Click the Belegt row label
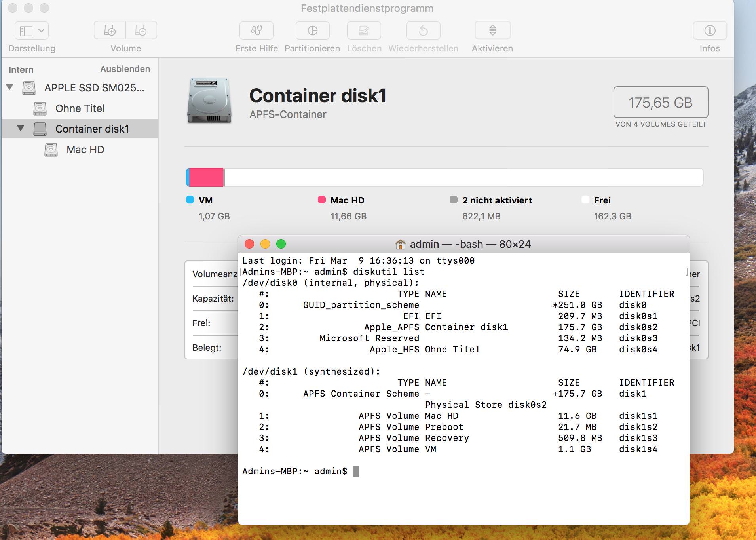This screenshot has height=540, width=756. 207,348
